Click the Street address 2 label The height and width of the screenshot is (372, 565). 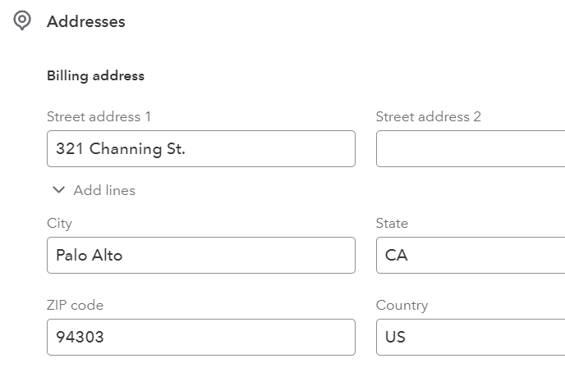point(428,117)
